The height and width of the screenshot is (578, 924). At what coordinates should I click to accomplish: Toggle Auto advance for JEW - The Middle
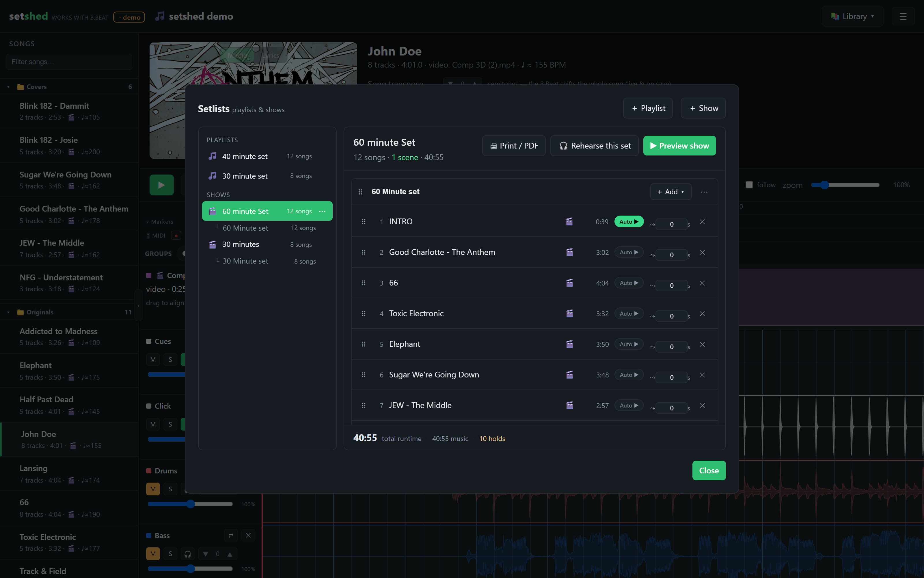(629, 405)
